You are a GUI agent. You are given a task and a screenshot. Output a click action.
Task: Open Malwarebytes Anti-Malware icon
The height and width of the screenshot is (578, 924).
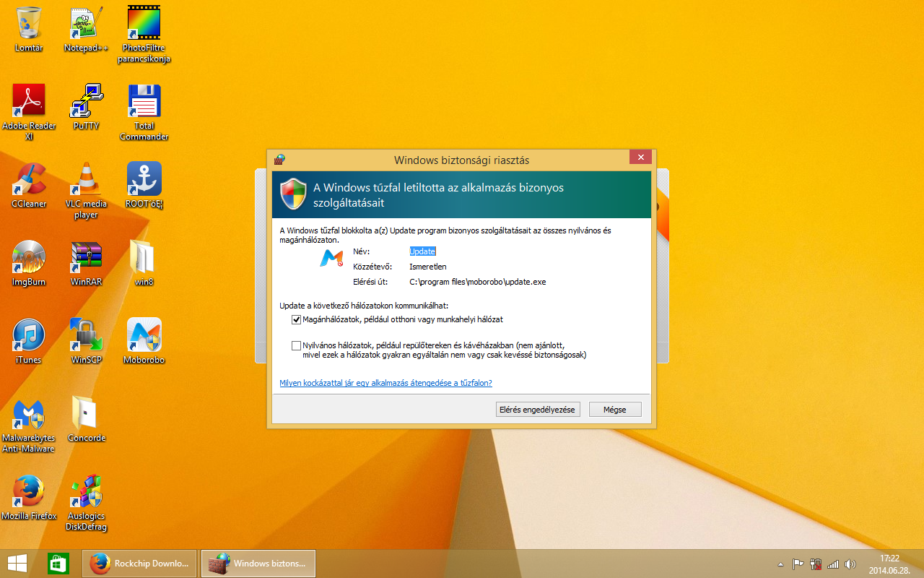coord(29,415)
